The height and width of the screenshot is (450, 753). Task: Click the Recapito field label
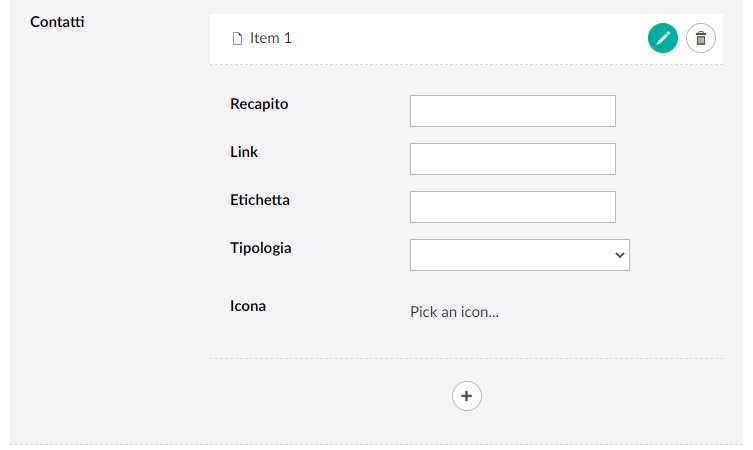[259, 104]
